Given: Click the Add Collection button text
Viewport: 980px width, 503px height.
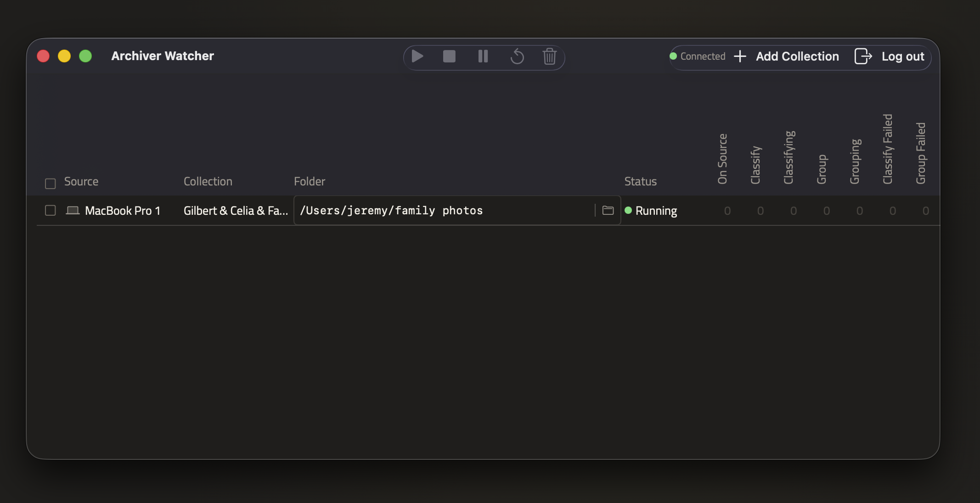Looking at the screenshot, I should point(797,56).
